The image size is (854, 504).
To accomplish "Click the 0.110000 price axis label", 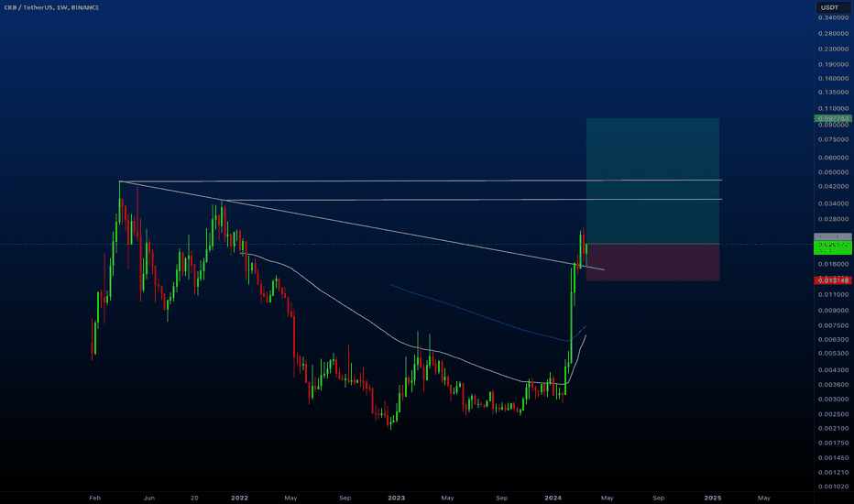I will click(x=833, y=108).
